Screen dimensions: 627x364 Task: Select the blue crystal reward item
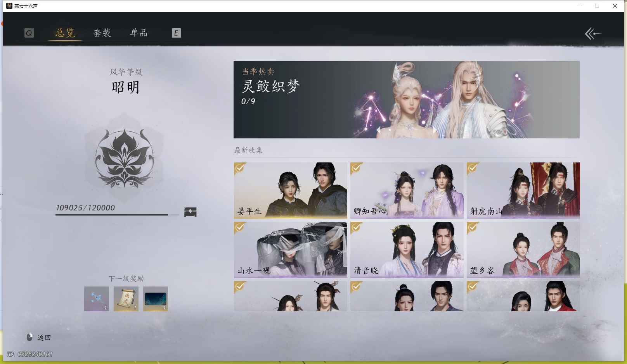pos(97,299)
